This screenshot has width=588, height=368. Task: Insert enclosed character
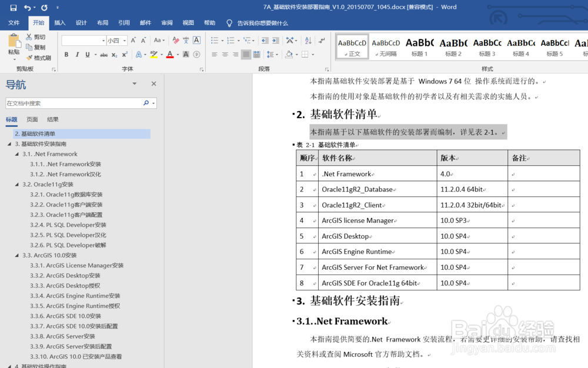point(196,55)
